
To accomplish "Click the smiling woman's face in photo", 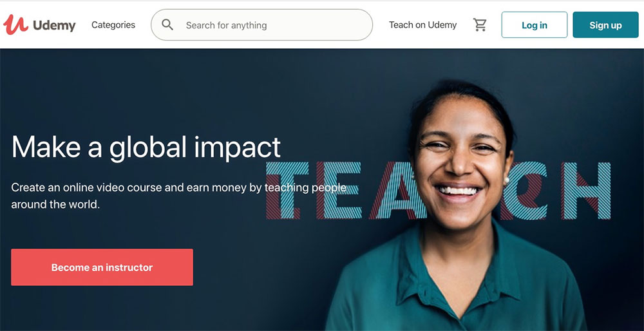I will coord(459,164).
